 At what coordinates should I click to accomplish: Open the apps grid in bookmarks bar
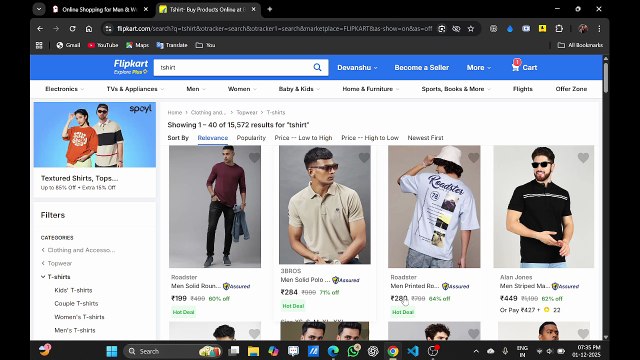pos(39,45)
